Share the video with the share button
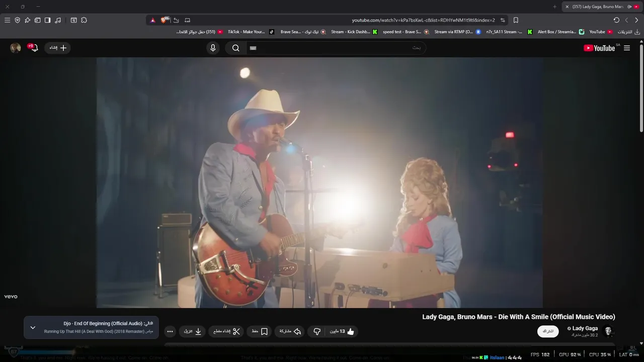Image resolution: width=644 pixels, height=362 pixels. [x=290, y=331]
